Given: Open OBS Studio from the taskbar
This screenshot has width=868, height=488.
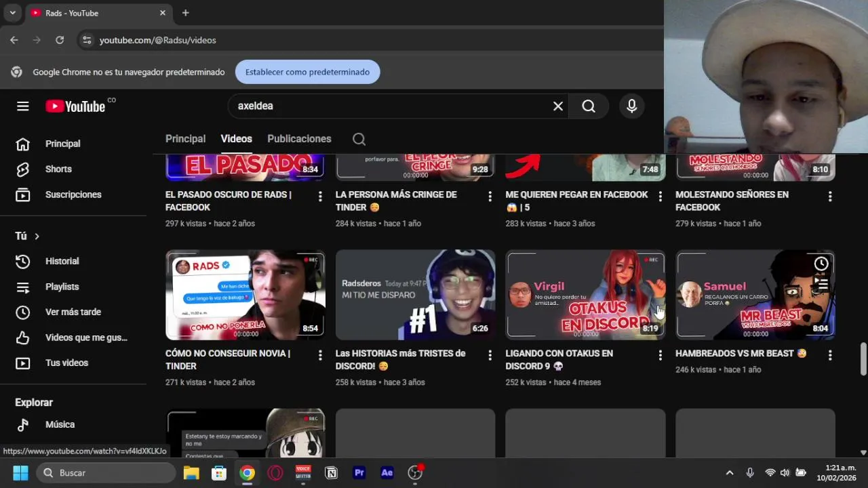Looking at the screenshot, I should 415,473.
